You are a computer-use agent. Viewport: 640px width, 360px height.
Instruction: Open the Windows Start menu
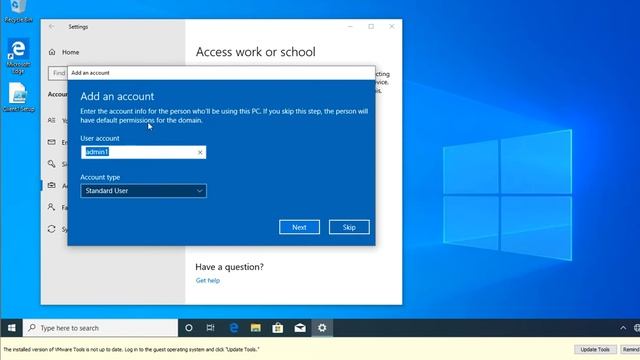pyautogui.click(x=11, y=328)
